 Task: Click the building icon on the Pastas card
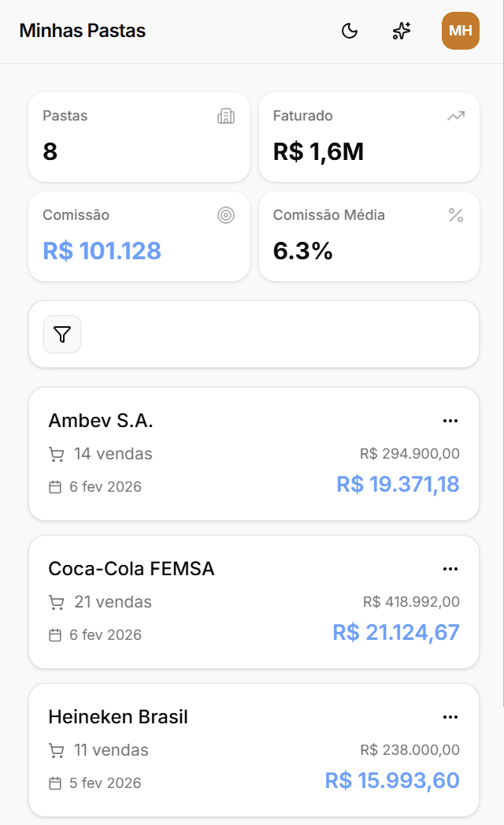coord(227,115)
